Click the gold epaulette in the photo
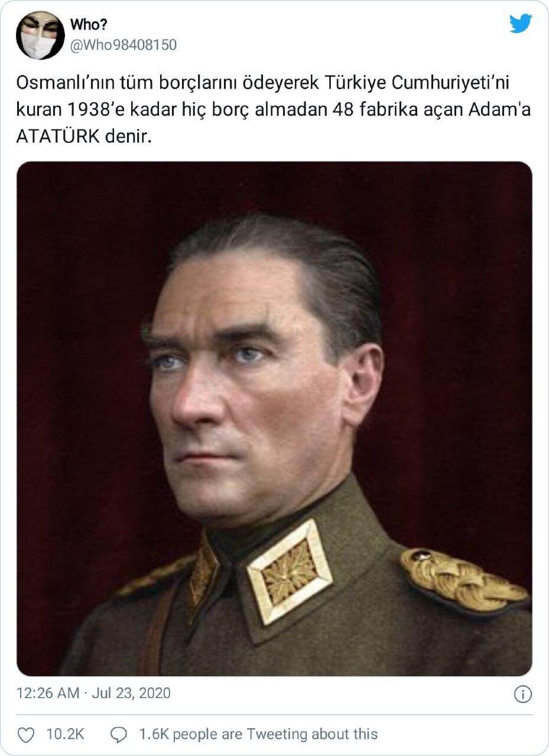Screen dimensions: 549x756 [x=463, y=580]
